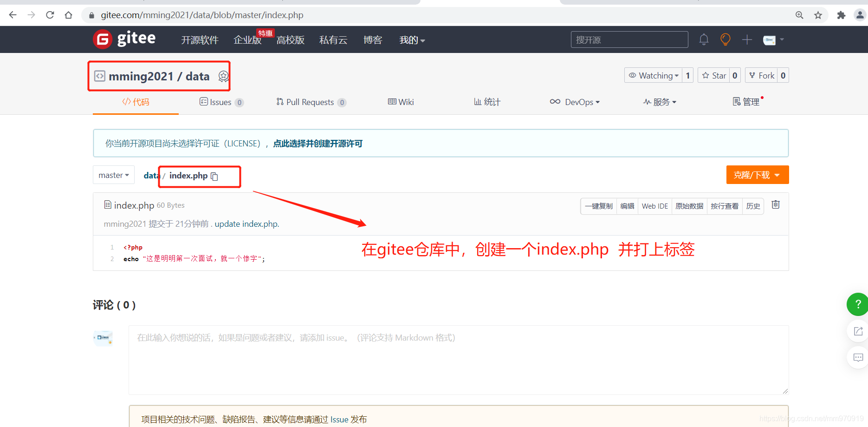868x427 pixels.
Task: Expand the Watching dropdown
Action: tap(653, 75)
